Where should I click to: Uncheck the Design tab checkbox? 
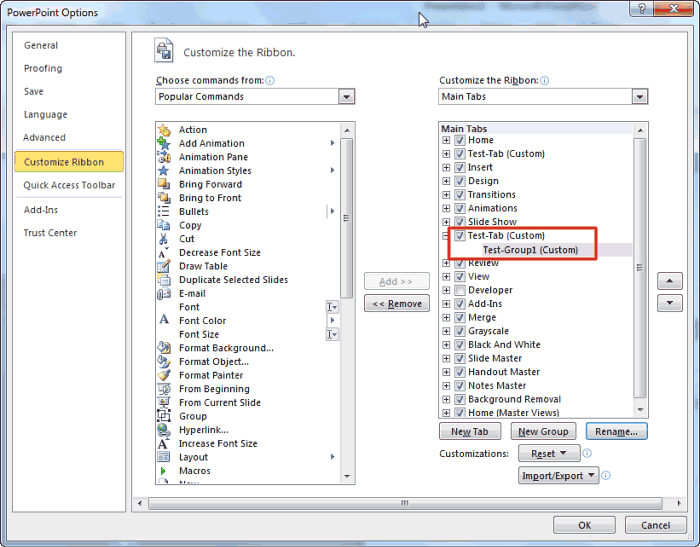(460, 181)
